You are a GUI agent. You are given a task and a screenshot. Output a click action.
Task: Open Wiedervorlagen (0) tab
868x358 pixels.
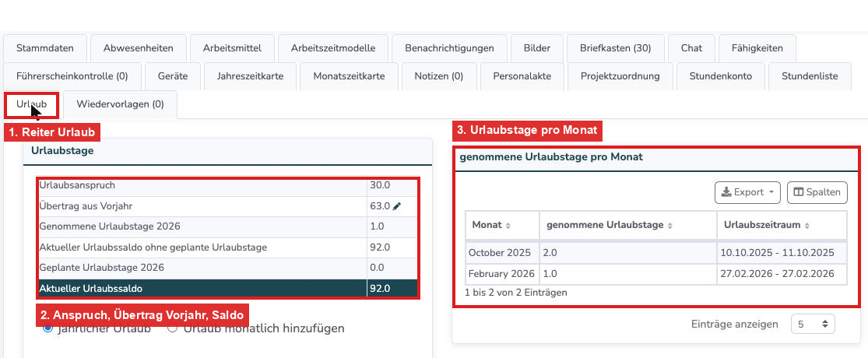[120, 104]
